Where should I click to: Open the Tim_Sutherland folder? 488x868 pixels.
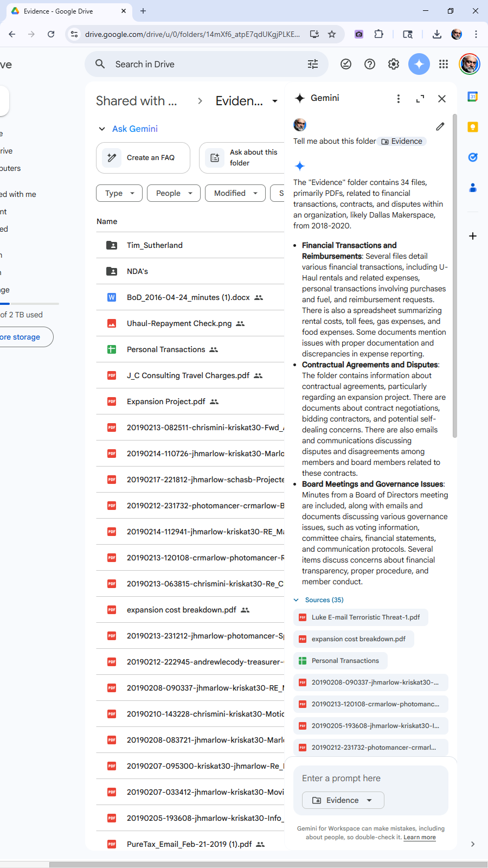[x=155, y=245]
